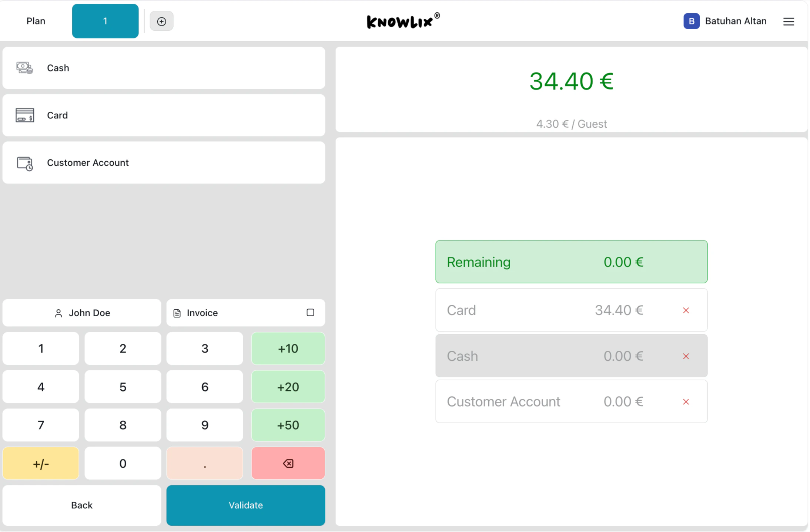810x532 pixels.
Task: Choose the Customer Account payment icon
Action: tap(24, 162)
